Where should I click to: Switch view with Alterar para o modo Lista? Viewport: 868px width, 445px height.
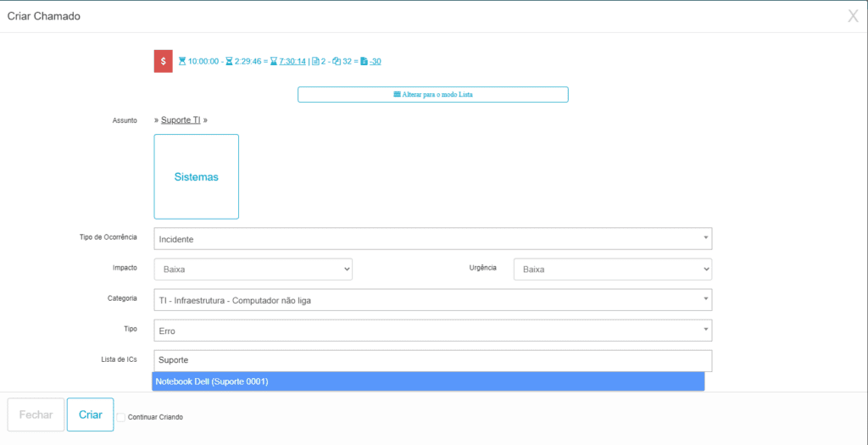tap(433, 95)
